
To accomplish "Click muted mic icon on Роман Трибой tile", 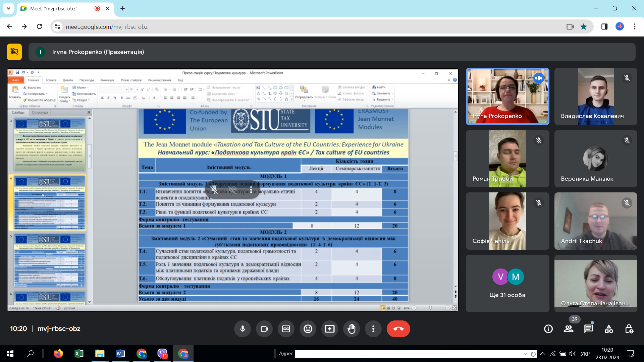I will tap(539, 140).
